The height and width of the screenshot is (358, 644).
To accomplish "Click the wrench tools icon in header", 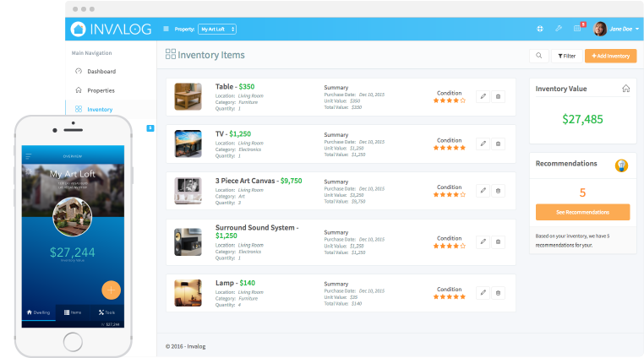I will click(x=559, y=29).
